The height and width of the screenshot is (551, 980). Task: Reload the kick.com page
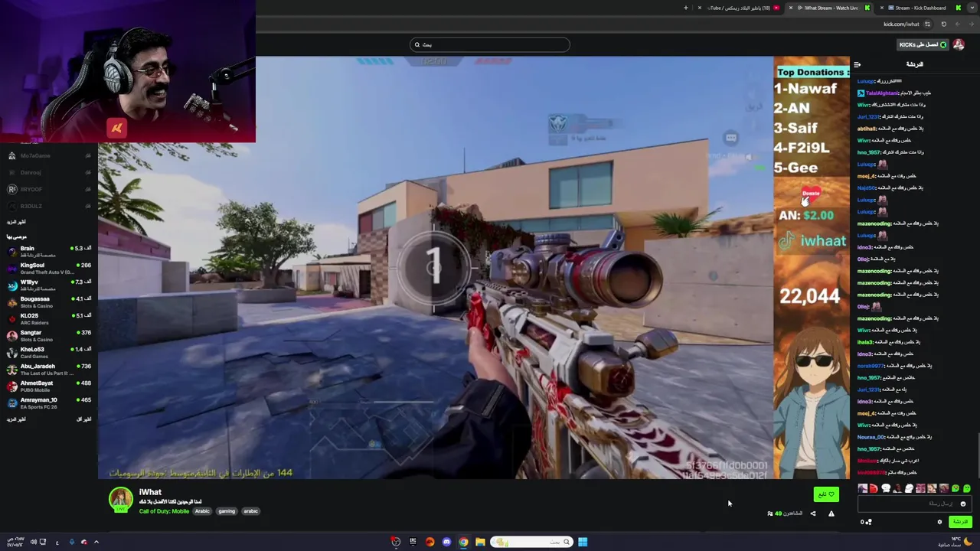point(943,24)
